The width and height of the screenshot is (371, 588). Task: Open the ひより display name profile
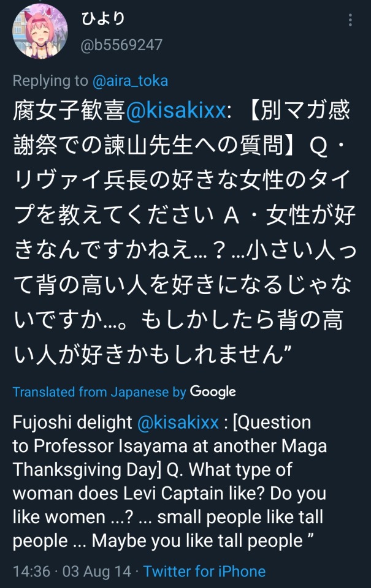point(103,18)
